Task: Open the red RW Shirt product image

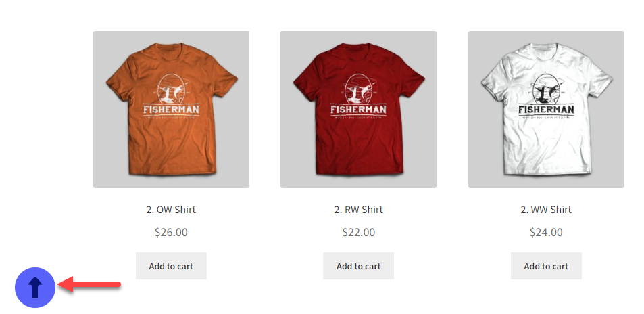Action: tap(359, 110)
